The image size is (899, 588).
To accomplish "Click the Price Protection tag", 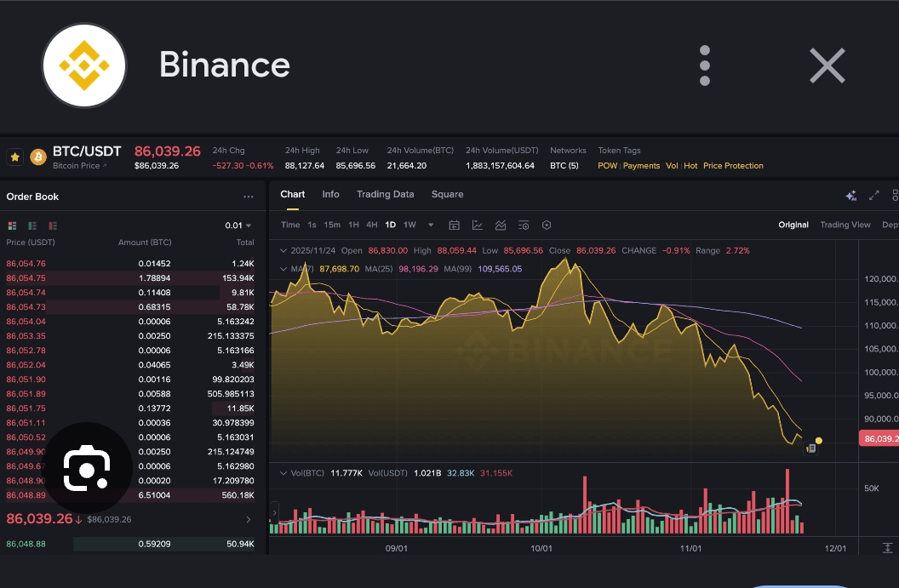I will pos(733,166).
